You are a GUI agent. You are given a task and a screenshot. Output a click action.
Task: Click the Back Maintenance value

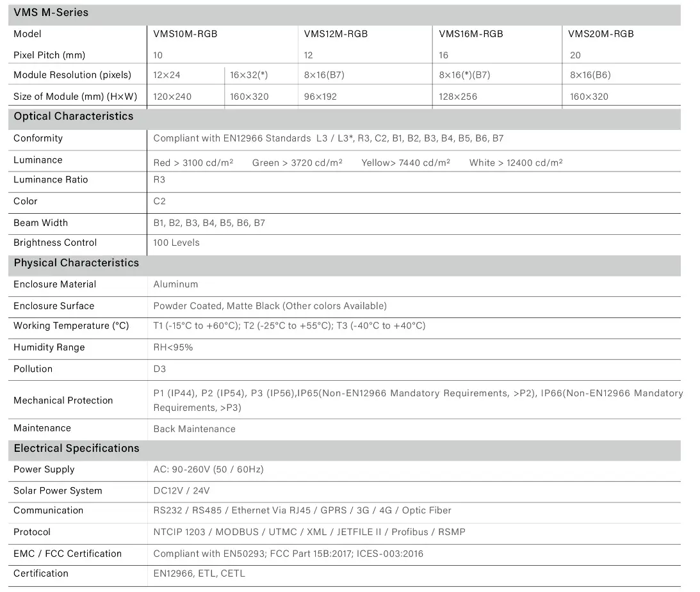194,429
